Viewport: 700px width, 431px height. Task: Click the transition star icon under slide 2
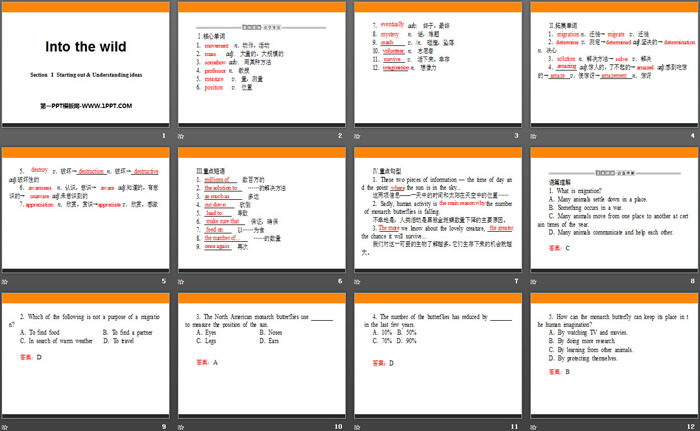click(182, 136)
